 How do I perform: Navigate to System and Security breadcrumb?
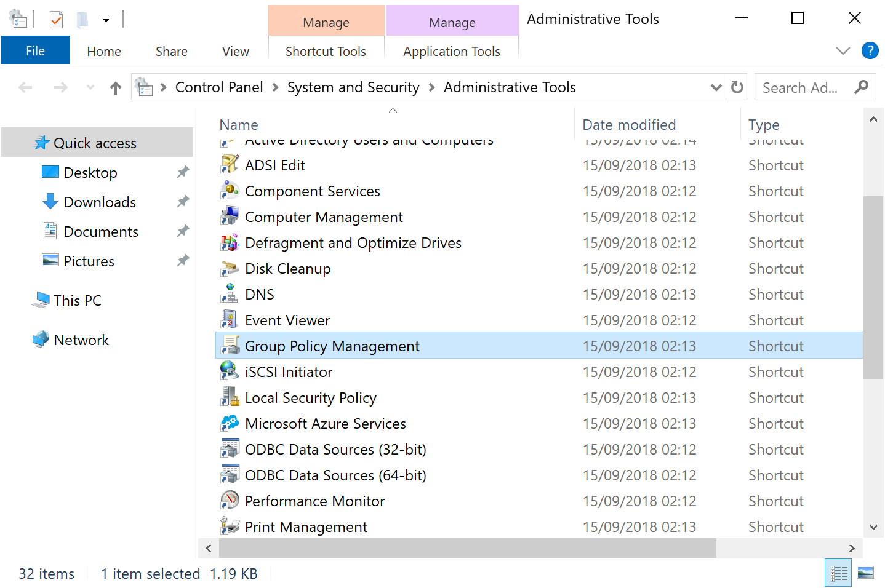pos(353,87)
